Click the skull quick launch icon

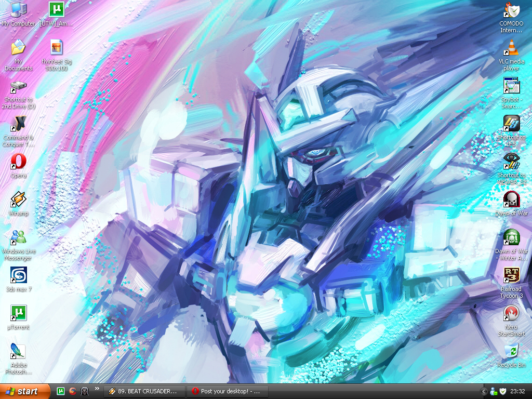pyautogui.click(x=85, y=391)
